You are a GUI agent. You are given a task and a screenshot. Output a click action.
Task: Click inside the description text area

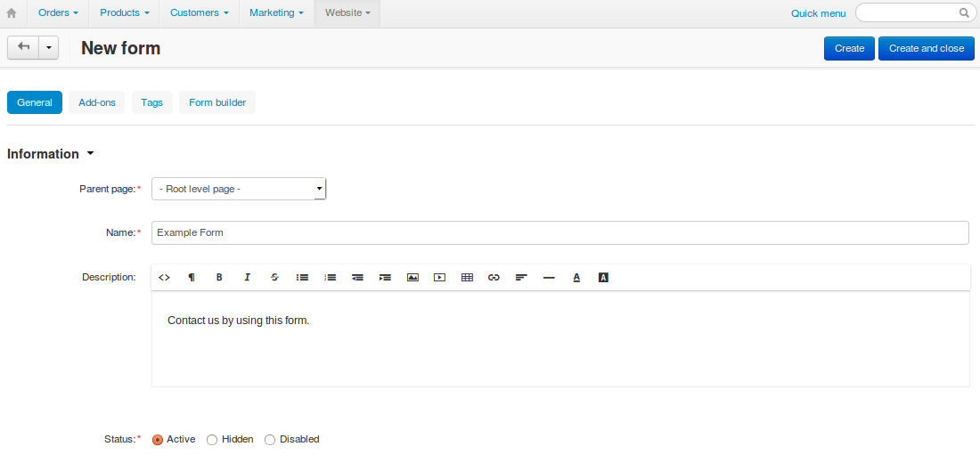pos(560,338)
